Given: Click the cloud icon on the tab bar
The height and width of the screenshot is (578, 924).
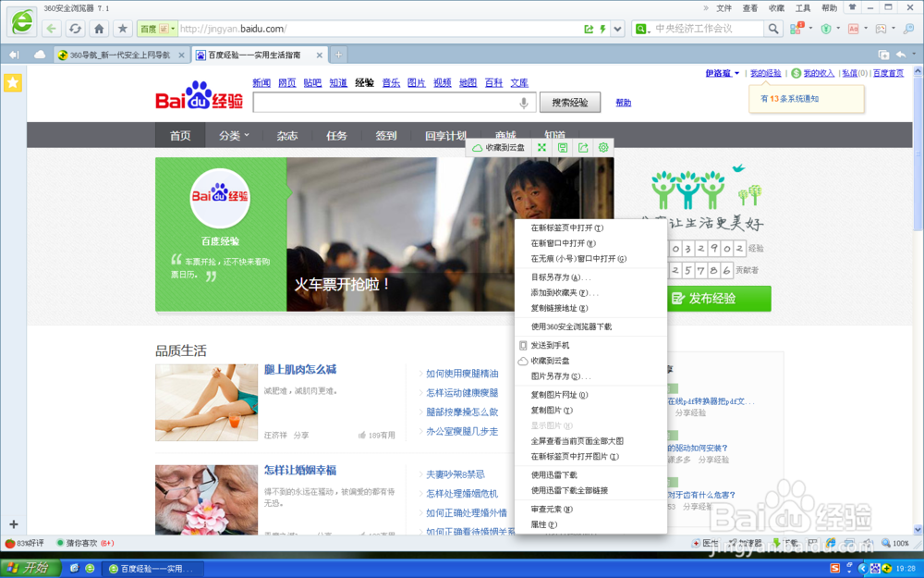Looking at the screenshot, I should pos(40,55).
